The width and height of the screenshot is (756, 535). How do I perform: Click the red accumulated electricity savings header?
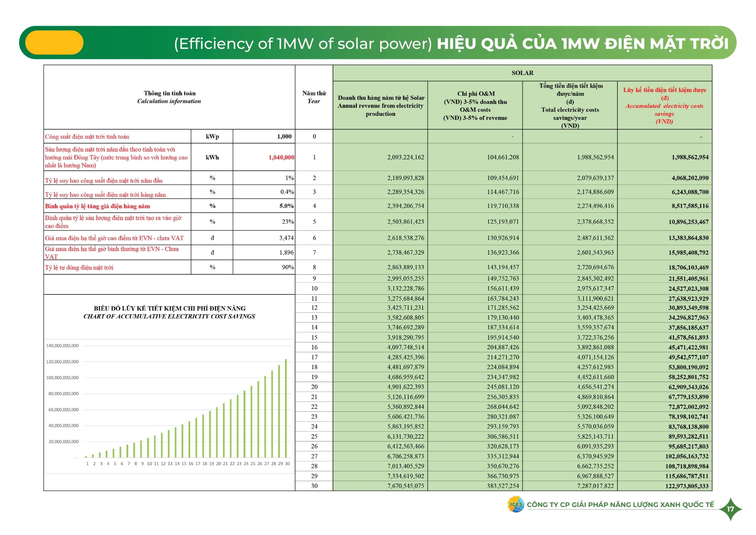tap(664, 105)
